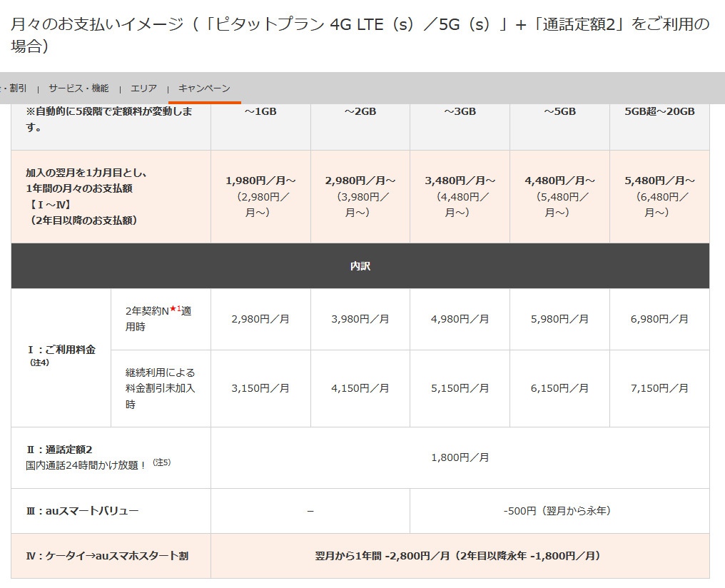Click the 2年契約N 適用時 row label
The width and height of the screenshot is (725, 588).
point(158,319)
